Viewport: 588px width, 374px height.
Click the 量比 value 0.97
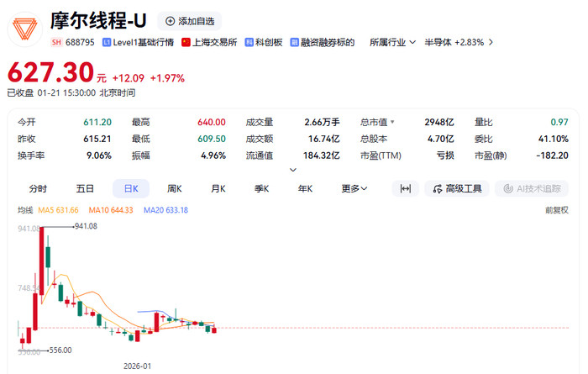coord(559,123)
